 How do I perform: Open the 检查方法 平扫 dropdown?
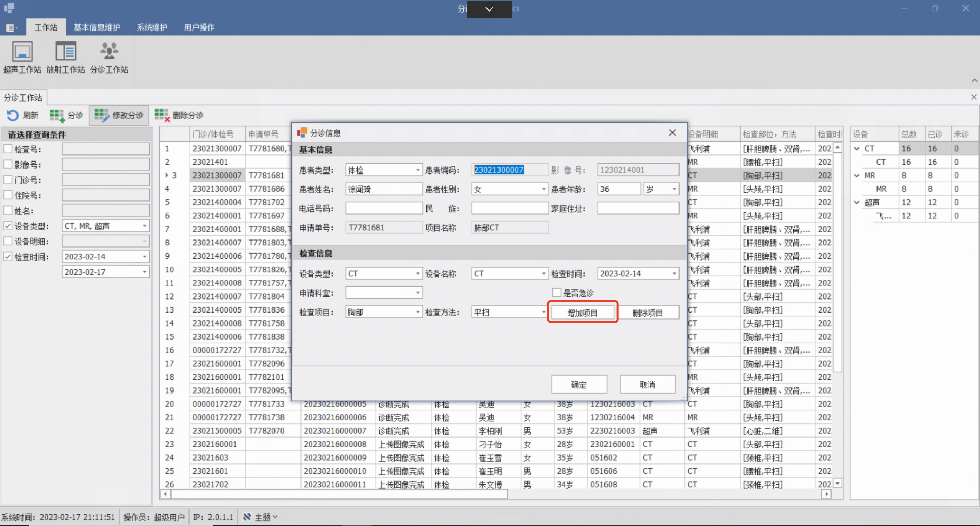544,312
